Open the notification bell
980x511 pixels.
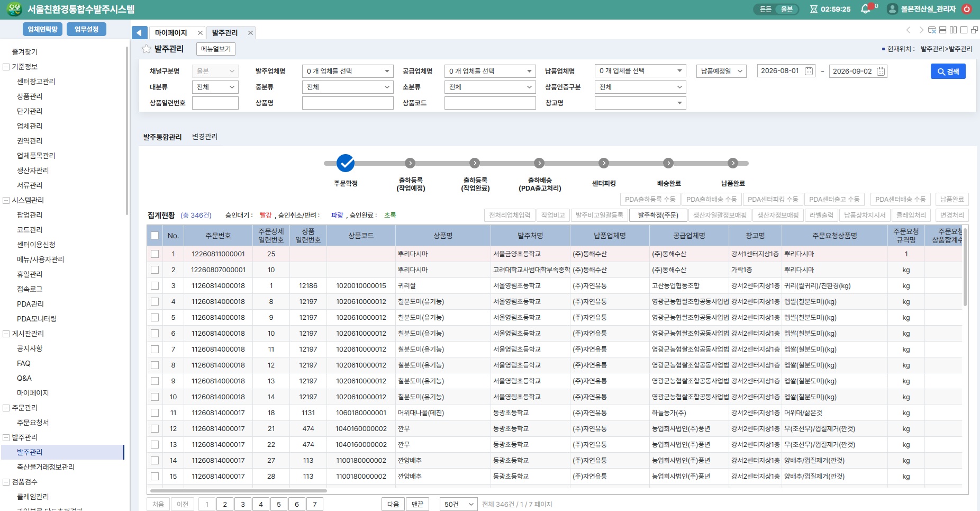point(865,9)
